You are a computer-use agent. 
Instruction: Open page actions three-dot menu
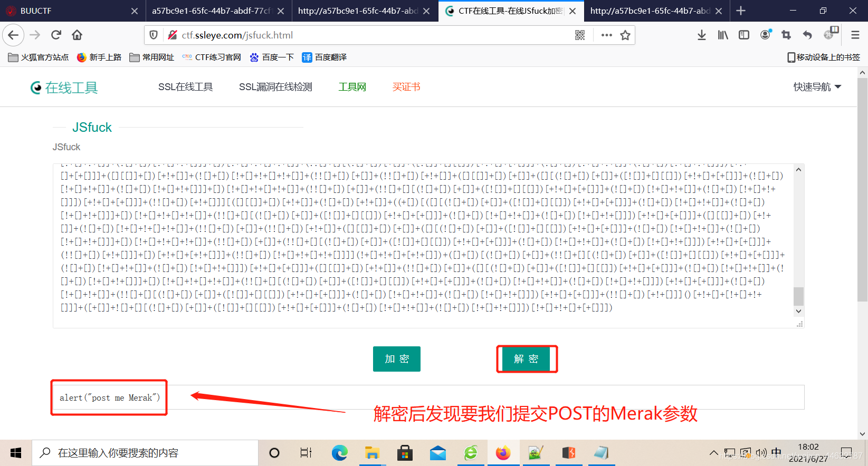(607, 35)
